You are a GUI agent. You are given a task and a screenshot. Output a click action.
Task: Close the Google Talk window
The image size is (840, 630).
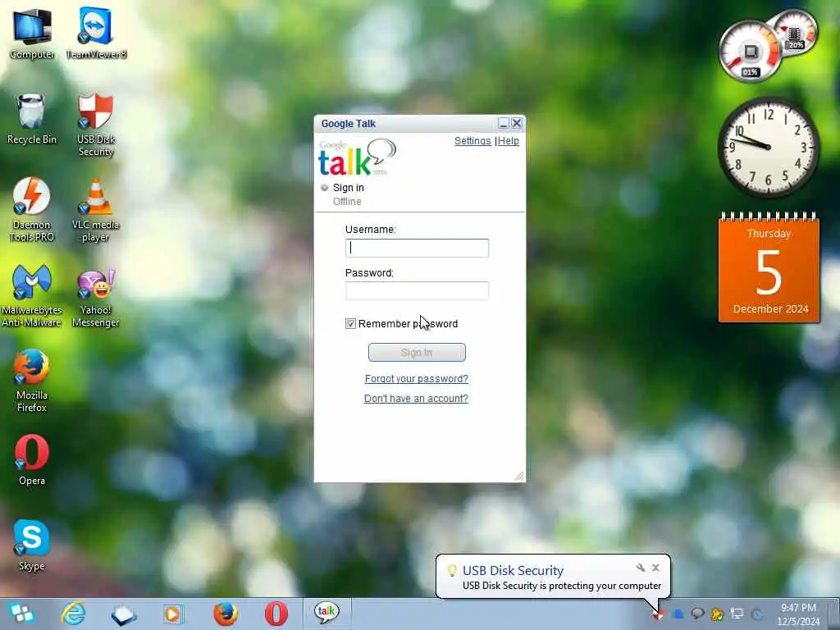point(517,124)
